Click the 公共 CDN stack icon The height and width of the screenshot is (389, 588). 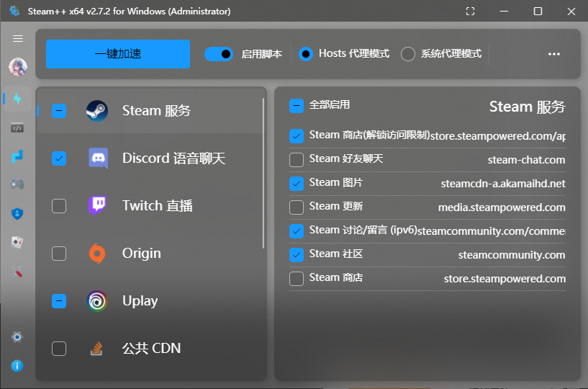pyautogui.click(x=96, y=349)
